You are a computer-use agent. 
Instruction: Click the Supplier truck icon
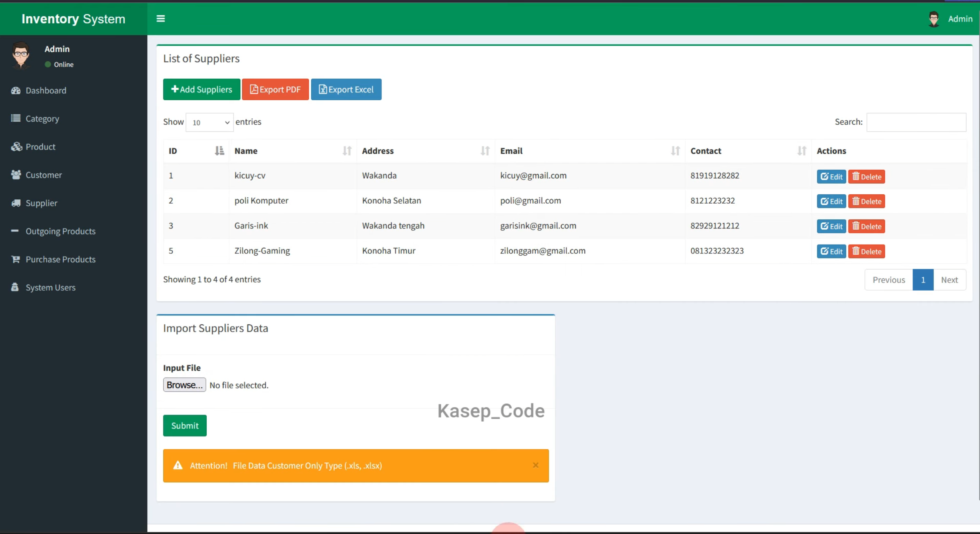[16, 203]
